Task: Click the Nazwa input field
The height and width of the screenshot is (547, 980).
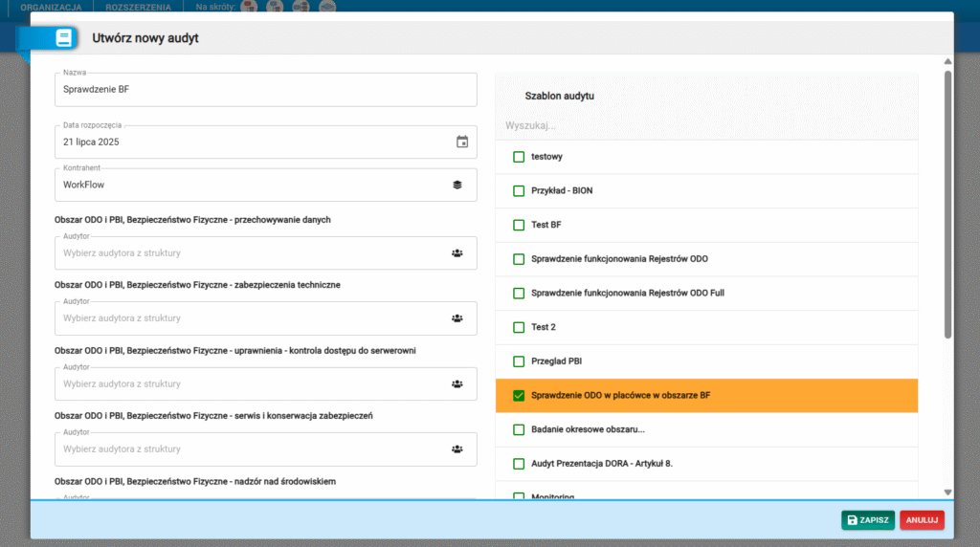Action: click(x=265, y=90)
